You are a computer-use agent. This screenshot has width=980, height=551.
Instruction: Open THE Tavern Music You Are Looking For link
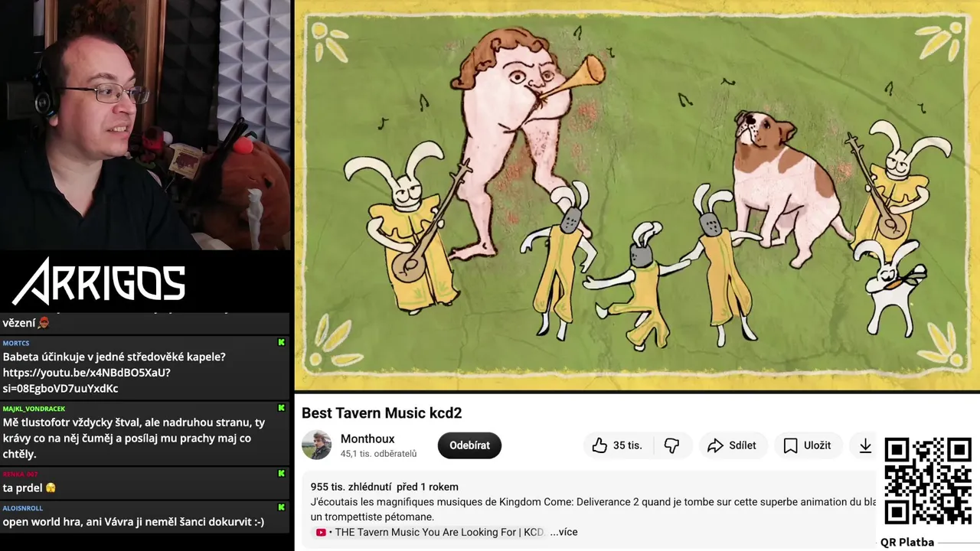click(439, 532)
